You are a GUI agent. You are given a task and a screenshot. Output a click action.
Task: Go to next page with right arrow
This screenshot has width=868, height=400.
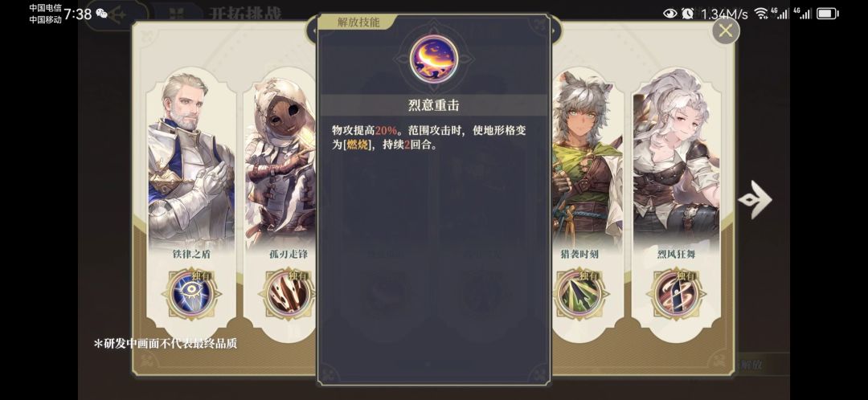coord(755,200)
